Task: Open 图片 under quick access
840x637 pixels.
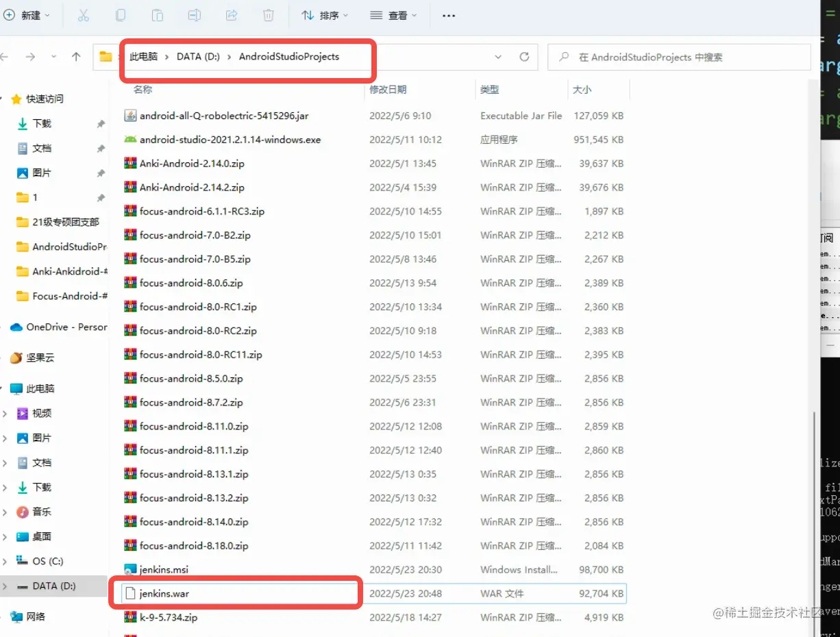Action: pos(42,173)
